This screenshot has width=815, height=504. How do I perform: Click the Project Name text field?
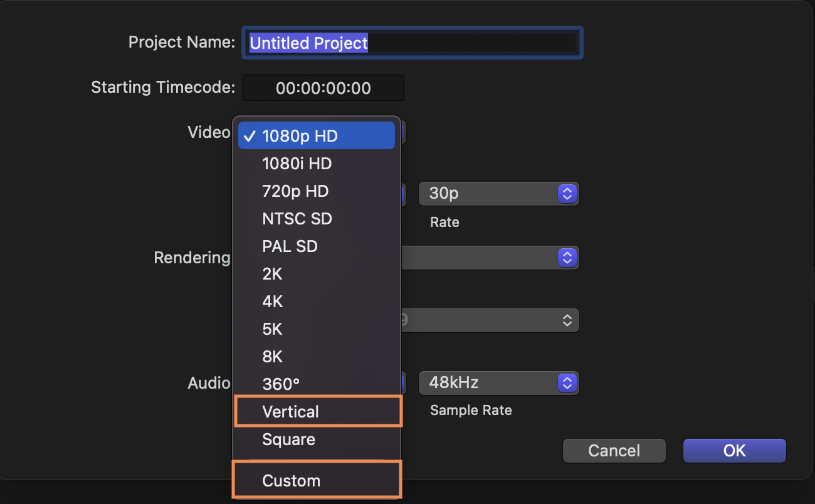tap(413, 43)
